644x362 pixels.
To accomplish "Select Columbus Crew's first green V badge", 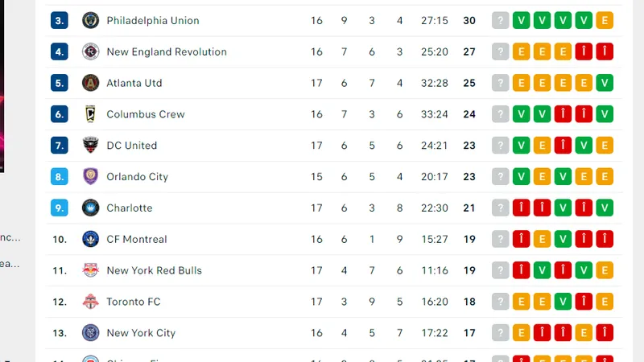I will [521, 114].
